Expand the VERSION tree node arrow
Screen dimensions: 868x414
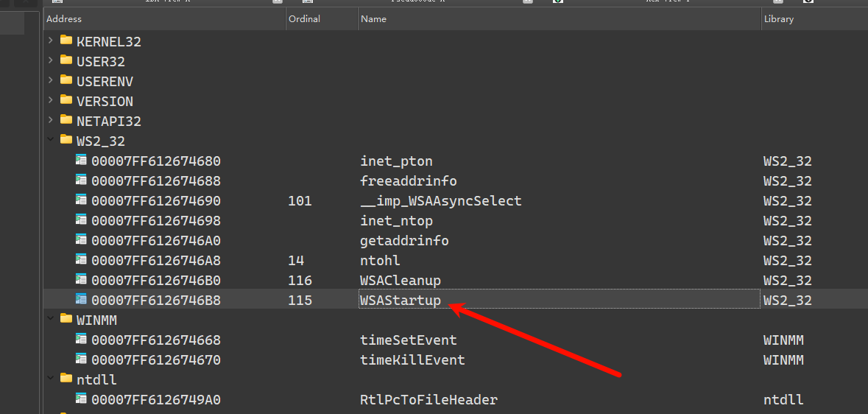pyautogui.click(x=51, y=101)
